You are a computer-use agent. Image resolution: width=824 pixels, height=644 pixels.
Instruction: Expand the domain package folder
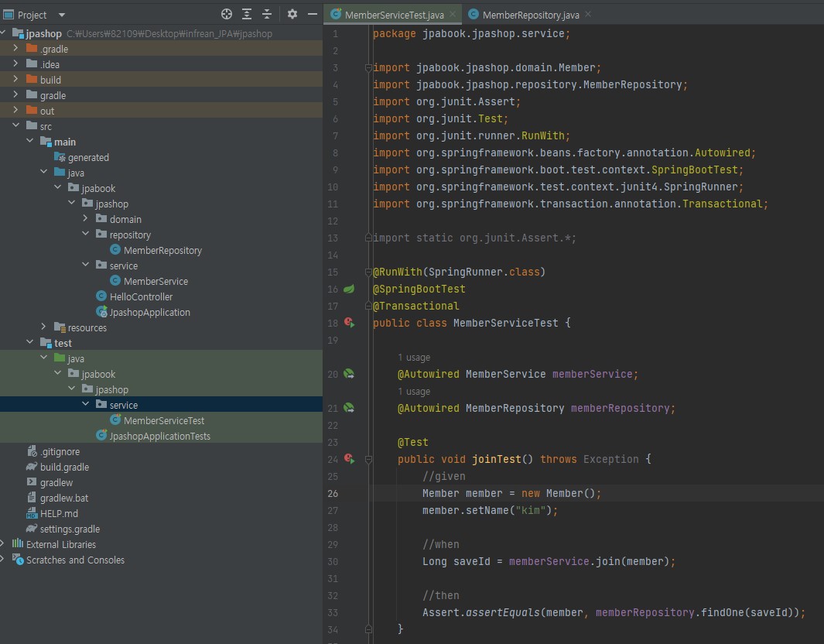(85, 219)
